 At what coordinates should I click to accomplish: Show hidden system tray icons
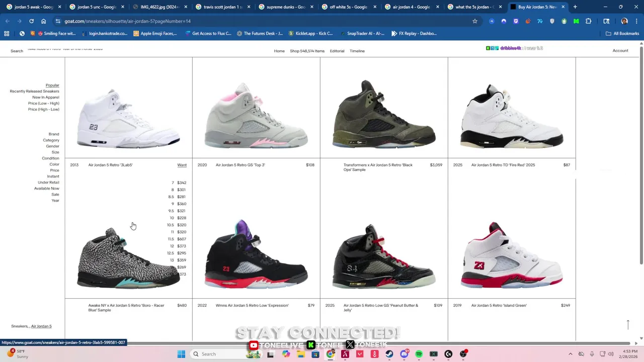click(x=570, y=354)
